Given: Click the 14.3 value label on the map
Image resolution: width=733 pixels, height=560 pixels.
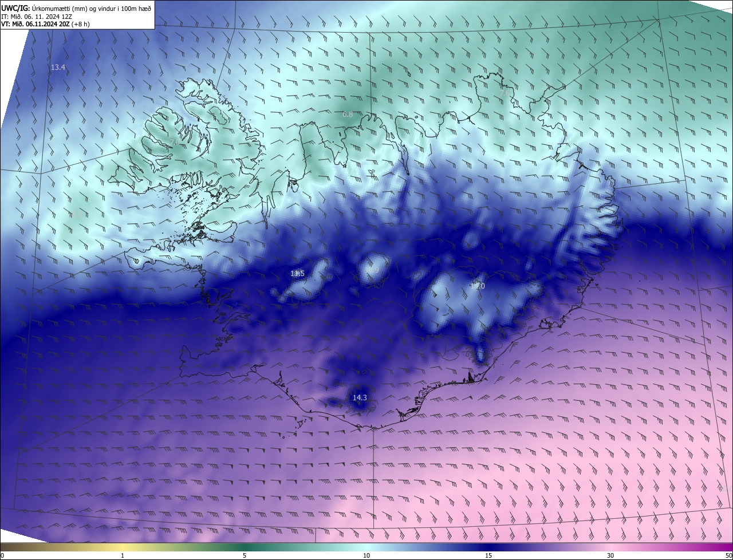Looking at the screenshot, I should coord(359,397).
